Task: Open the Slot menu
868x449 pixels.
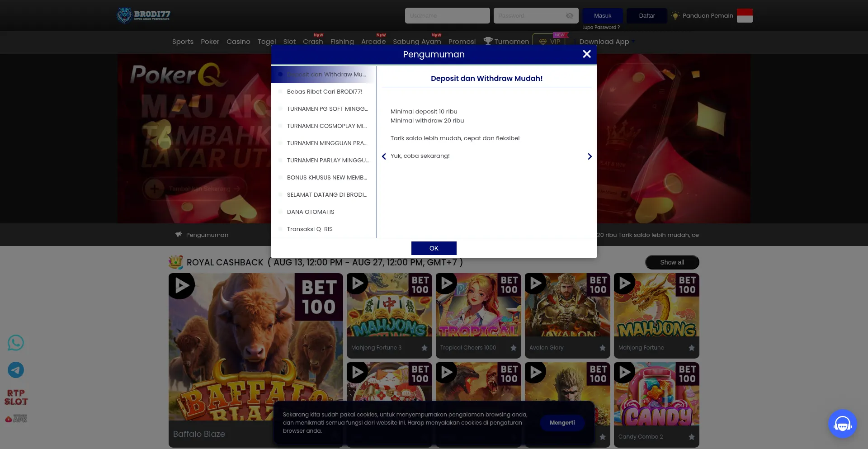Action: pos(289,42)
